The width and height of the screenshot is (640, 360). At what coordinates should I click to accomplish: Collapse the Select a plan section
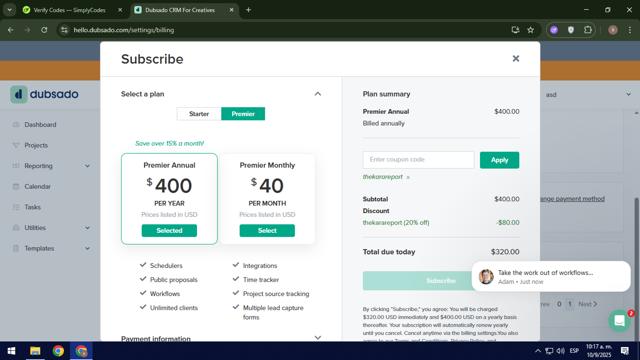318,94
